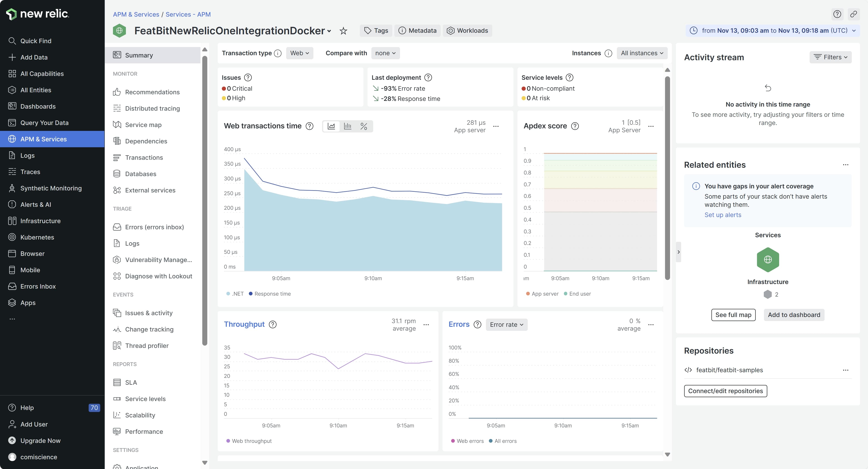The image size is (868, 469).
Task: Expand the All instances dropdown
Action: click(642, 53)
